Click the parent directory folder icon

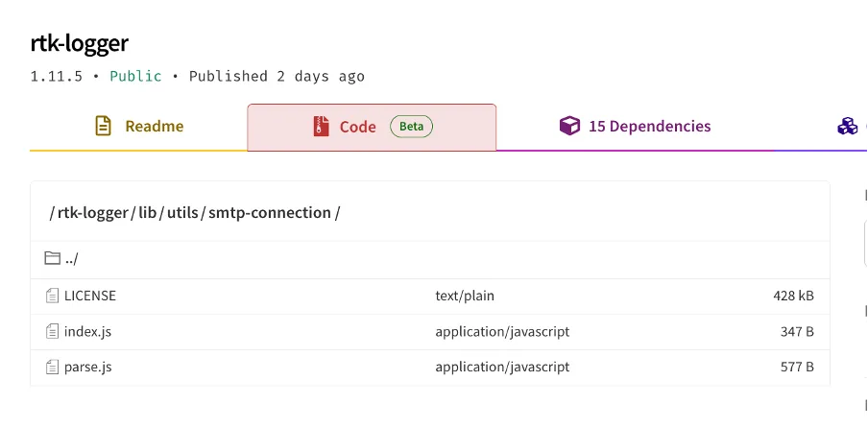pyautogui.click(x=52, y=259)
